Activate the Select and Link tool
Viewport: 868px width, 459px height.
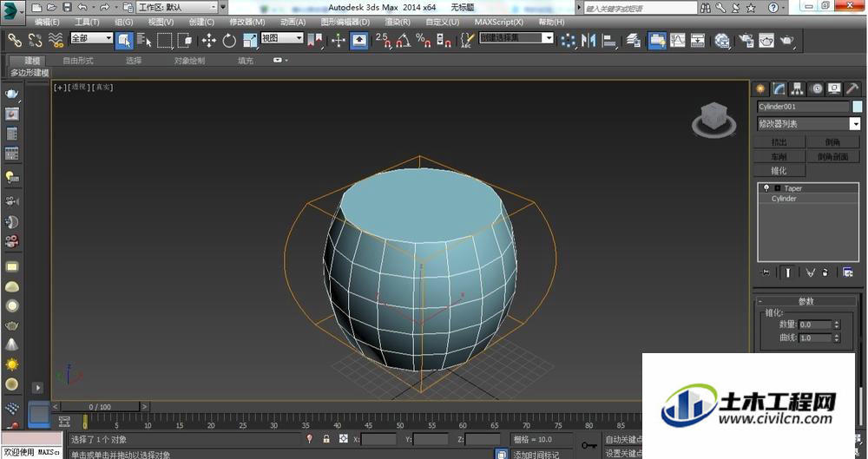point(14,40)
